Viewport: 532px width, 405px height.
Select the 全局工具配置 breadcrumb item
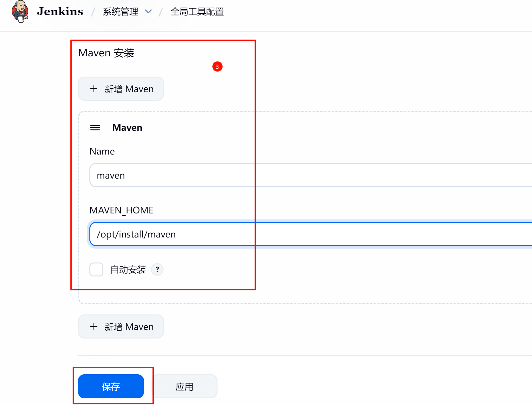[197, 12]
